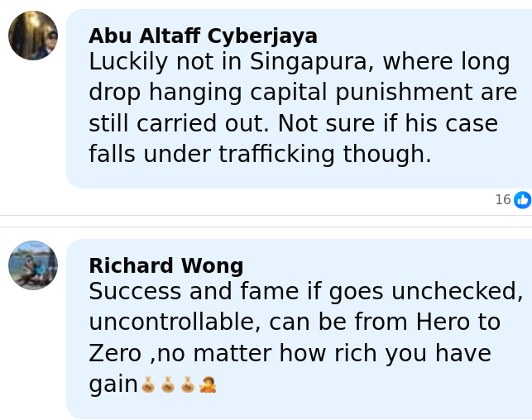532x420 pixels.
Task: Click the shrugging person emoji
Action: click(x=208, y=384)
